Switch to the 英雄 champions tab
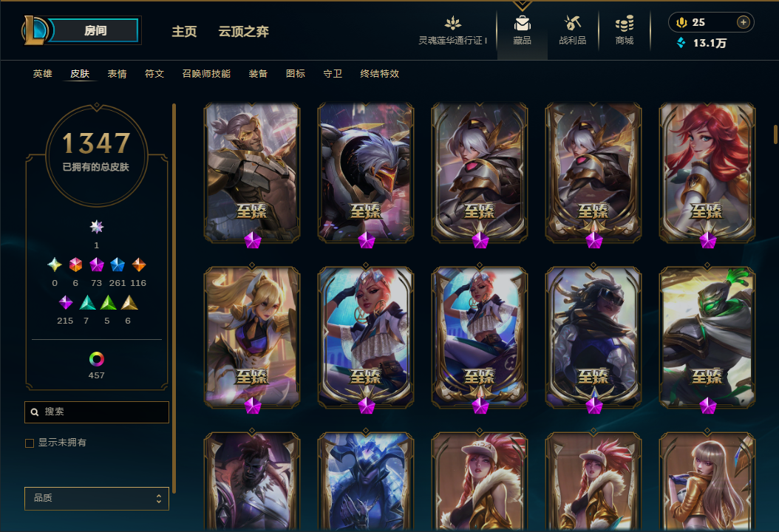This screenshot has height=532, width=779. pos(43,73)
